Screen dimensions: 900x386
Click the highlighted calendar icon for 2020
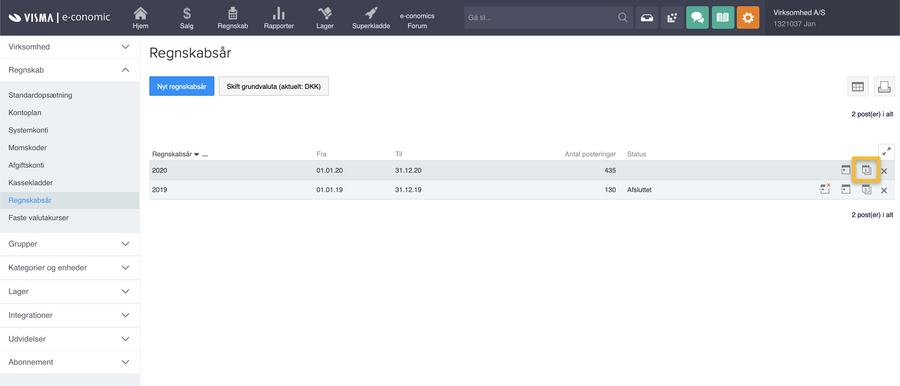[x=866, y=171]
